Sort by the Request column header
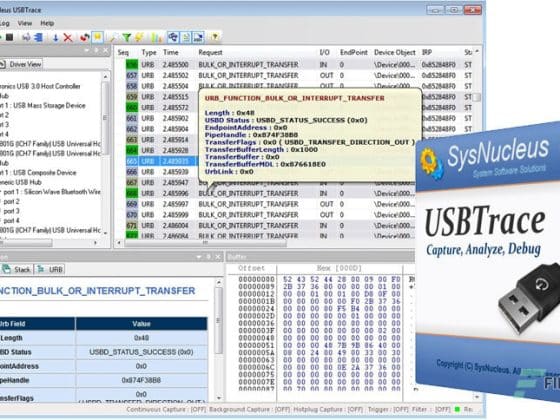 210,52
